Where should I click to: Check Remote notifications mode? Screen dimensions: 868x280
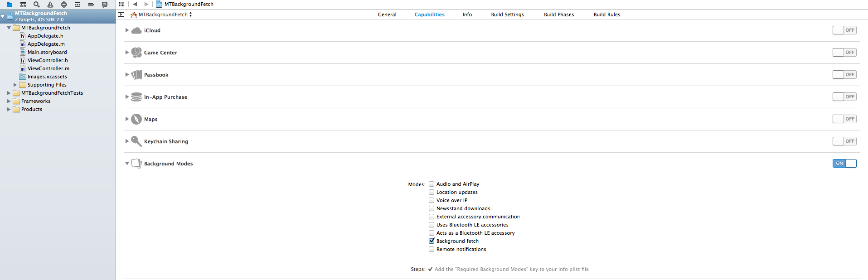click(432, 249)
